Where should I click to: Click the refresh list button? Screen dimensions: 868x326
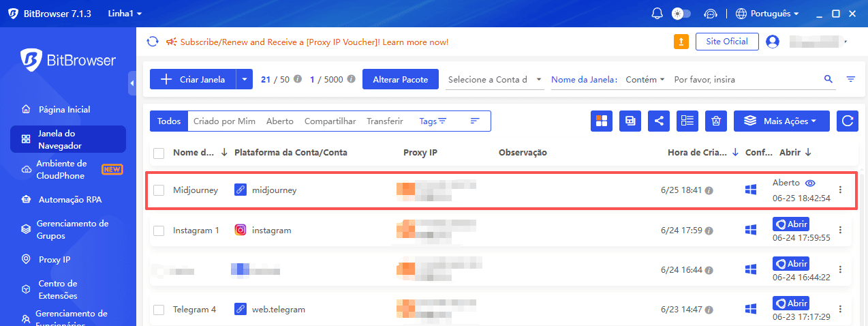[848, 121]
